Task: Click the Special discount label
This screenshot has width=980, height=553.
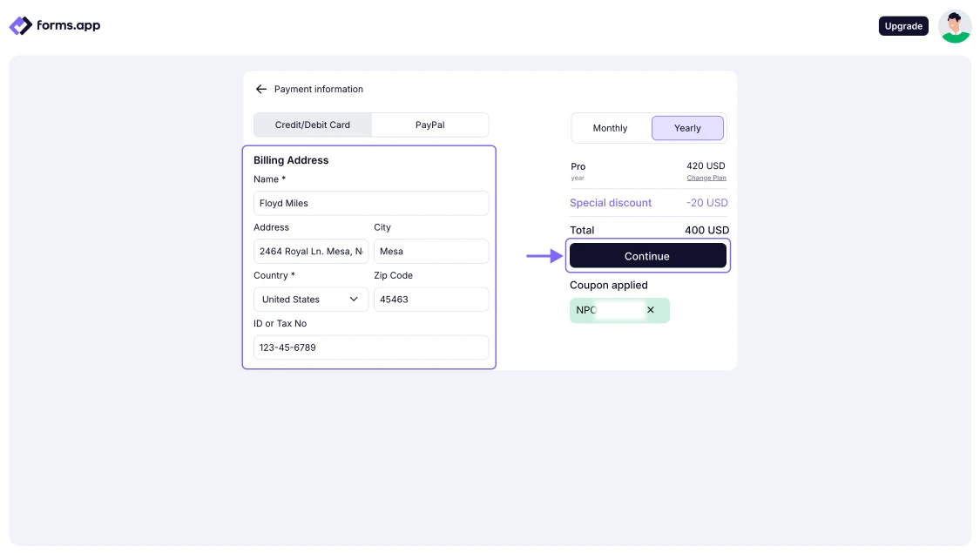Action: [611, 203]
